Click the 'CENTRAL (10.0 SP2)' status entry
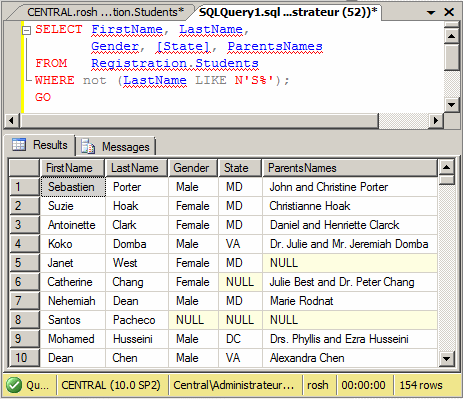The width and height of the screenshot is (463, 399). [111, 385]
